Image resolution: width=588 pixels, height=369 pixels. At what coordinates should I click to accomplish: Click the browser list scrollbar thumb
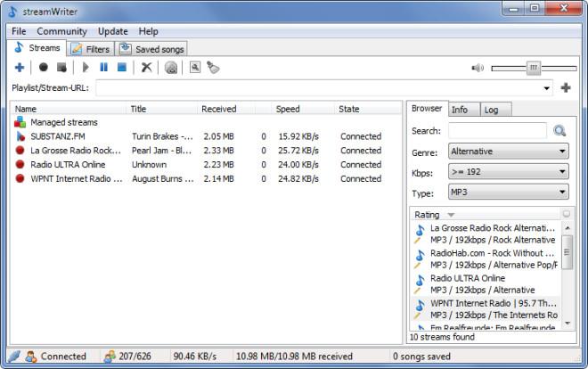(x=567, y=252)
